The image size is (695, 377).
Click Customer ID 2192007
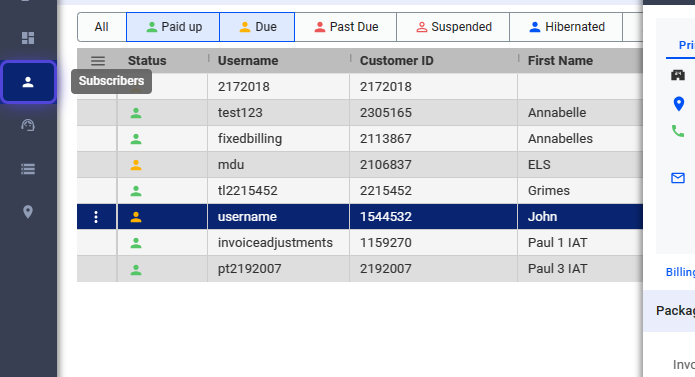pyautogui.click(x=386, y=269)
